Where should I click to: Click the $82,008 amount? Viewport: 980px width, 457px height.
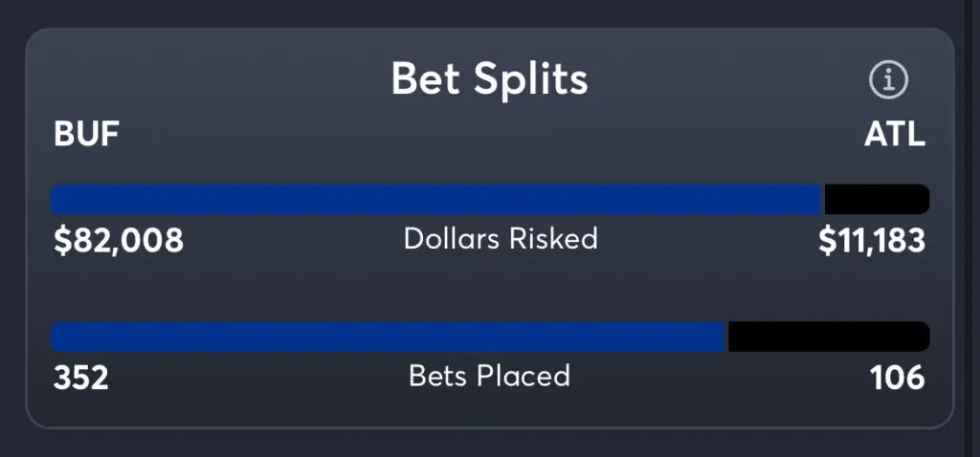[x=119, y=241]
